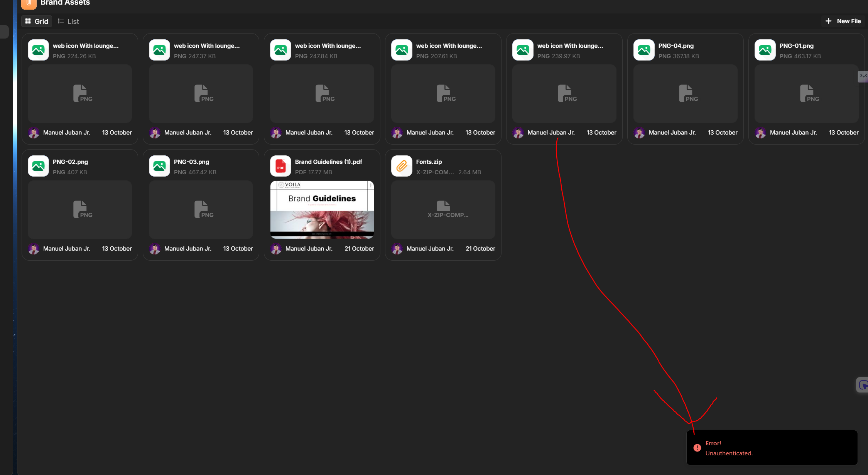Dismiss the Unauthenticated error toast
This screenshot has width=868, height=475.
[772, 448]
